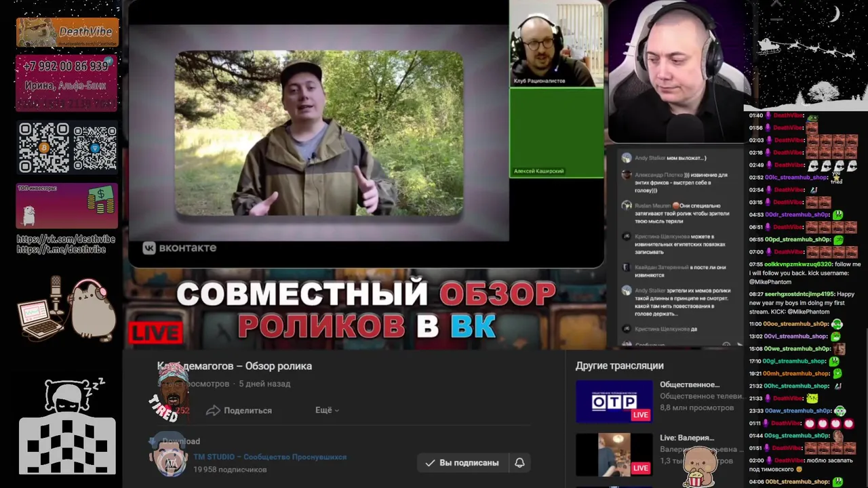Open the TM STUDIO – Сообщество Проснувшихся channel link
The width and height of the screenshot is (868, 488).
pyautogui.click(x=270, y=457)
